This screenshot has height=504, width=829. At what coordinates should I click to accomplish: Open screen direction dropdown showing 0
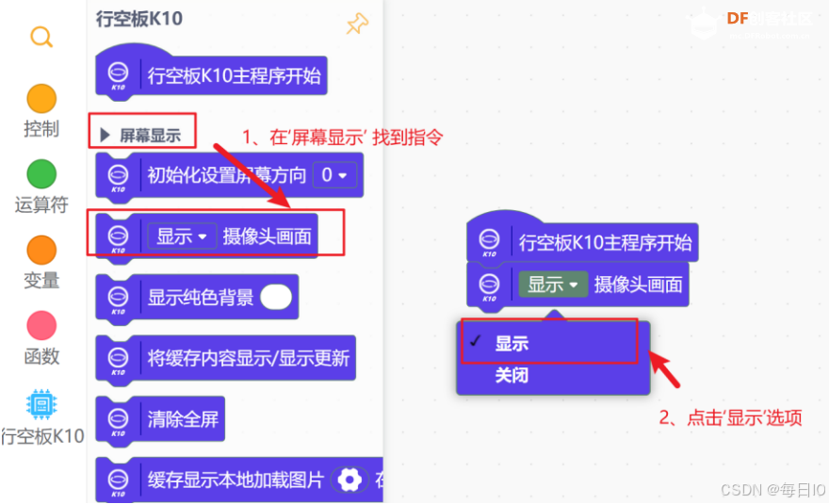click(334, 175)
